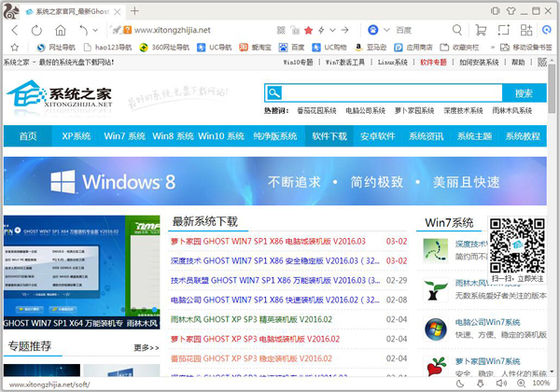The image size is (560, 392).
Task: Click 如何安装系统 top link
Action: pos(479,63)
